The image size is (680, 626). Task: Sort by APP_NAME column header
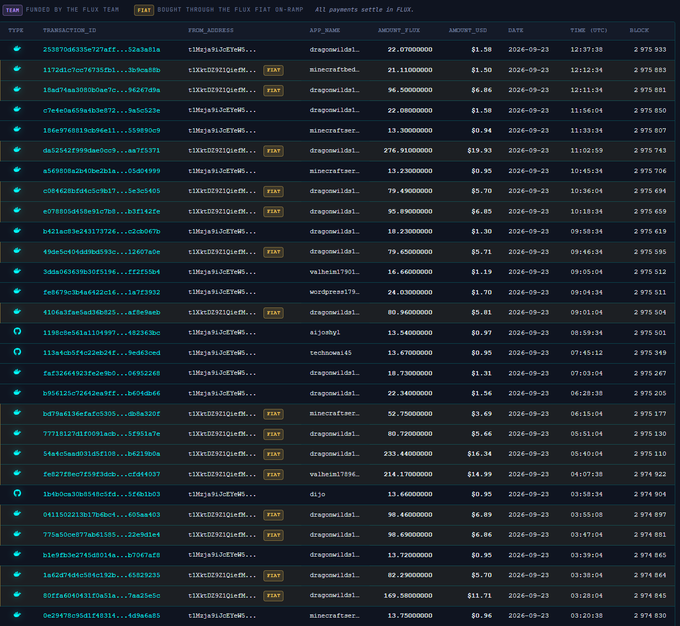tap(324, 30)
